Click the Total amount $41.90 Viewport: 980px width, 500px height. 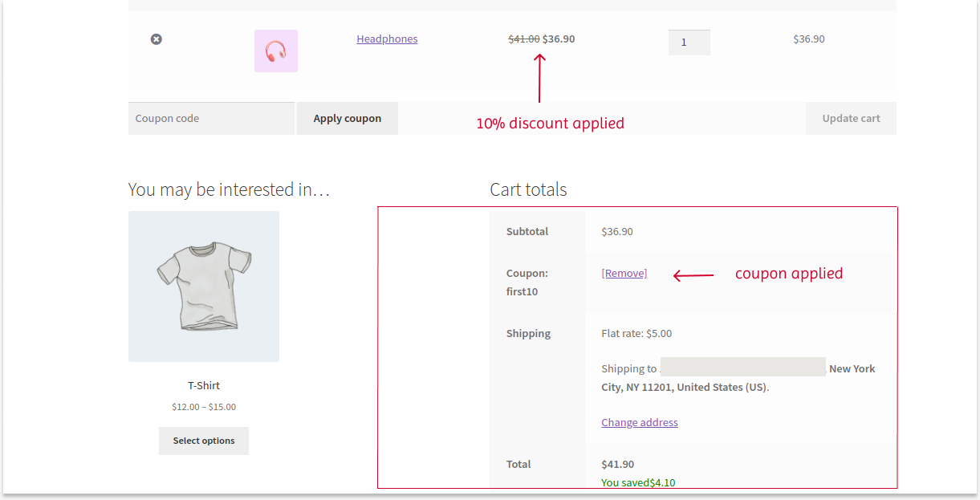[617, 464]
